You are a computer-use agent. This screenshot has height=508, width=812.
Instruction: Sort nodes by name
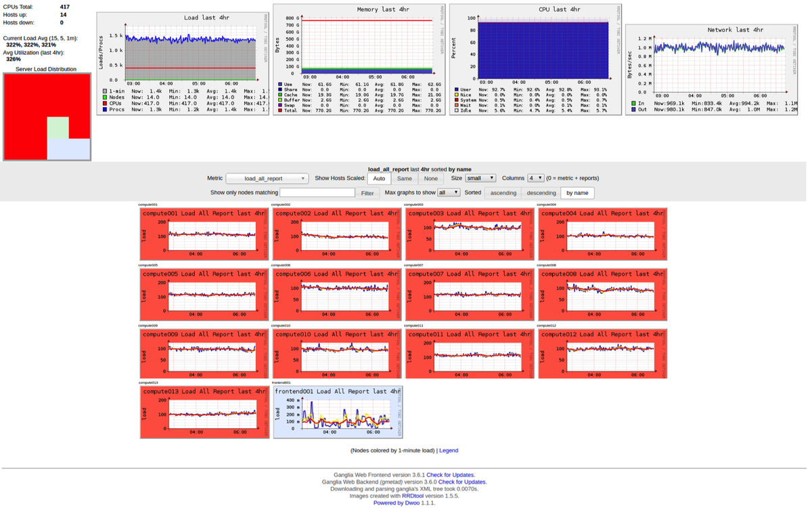pyautogui.click(x=579, y=193)
